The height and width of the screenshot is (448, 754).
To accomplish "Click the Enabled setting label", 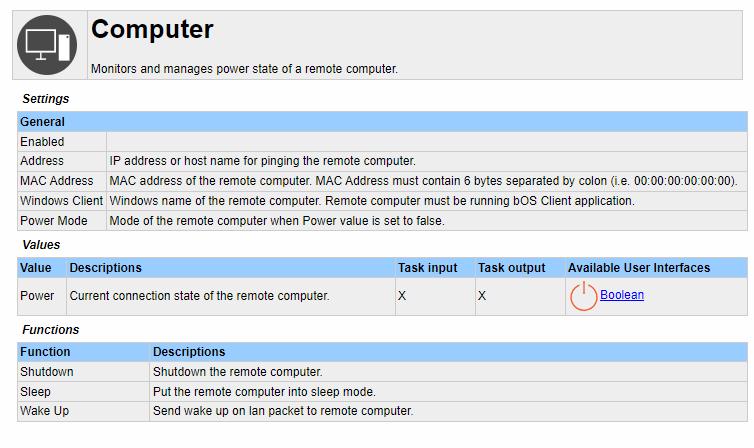I will (x=42, y=142).
